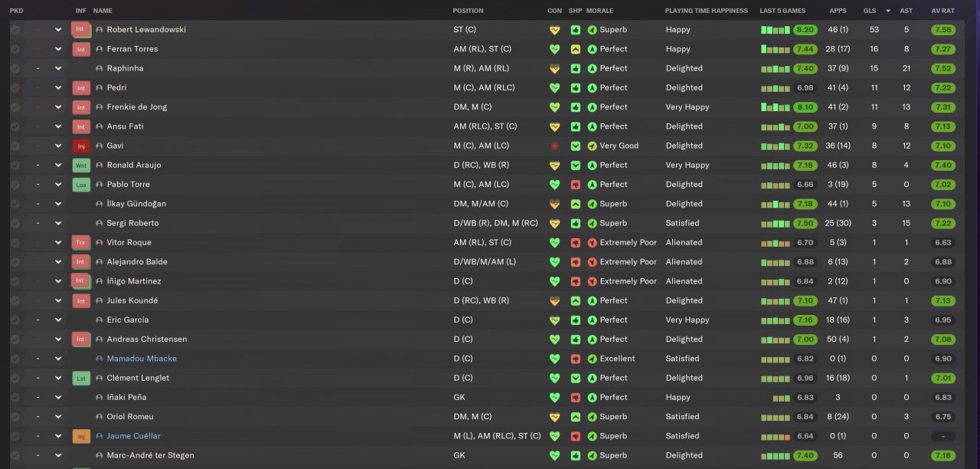Open the picked dropdown for Alejandro Balde
The height and width of the screenshot is (469, 980).
58,261
